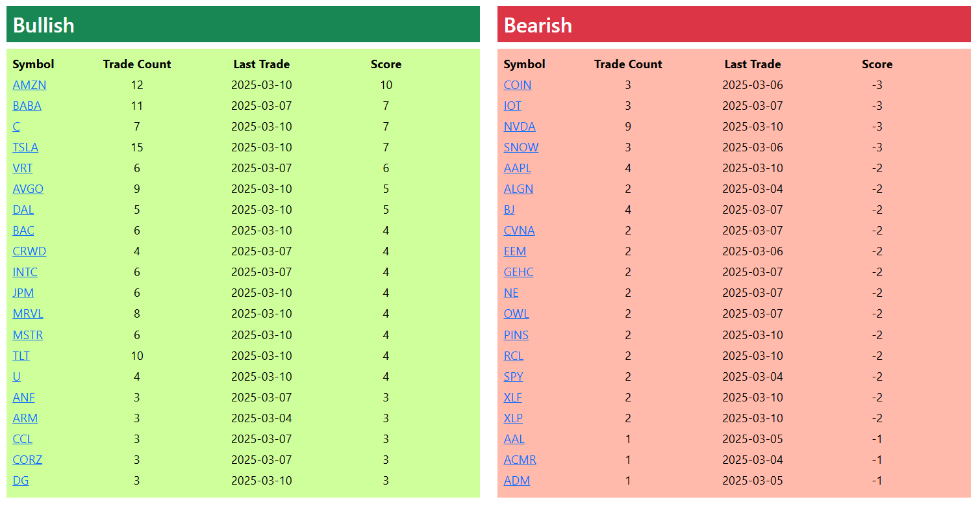
Task: Open the PINS symbol link
Action: (x=516, y=335)
